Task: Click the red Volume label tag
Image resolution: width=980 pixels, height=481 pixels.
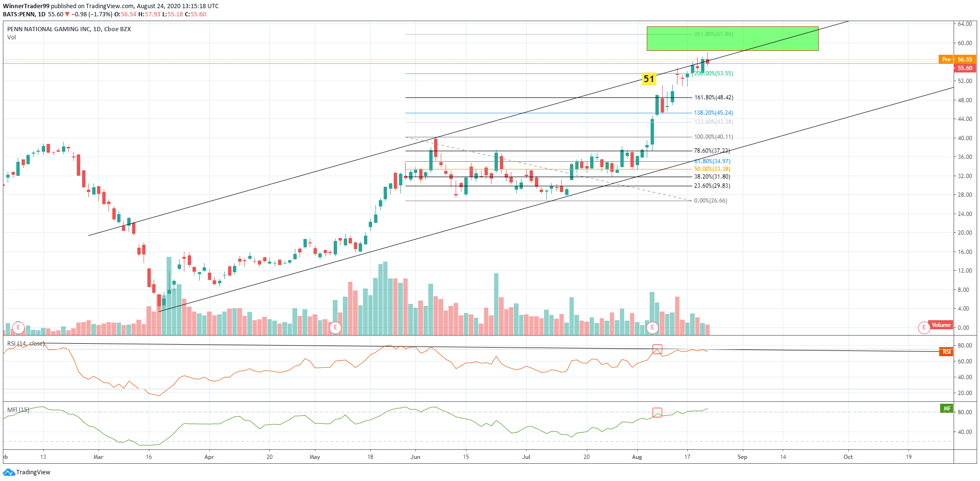Action: [941, 325]
